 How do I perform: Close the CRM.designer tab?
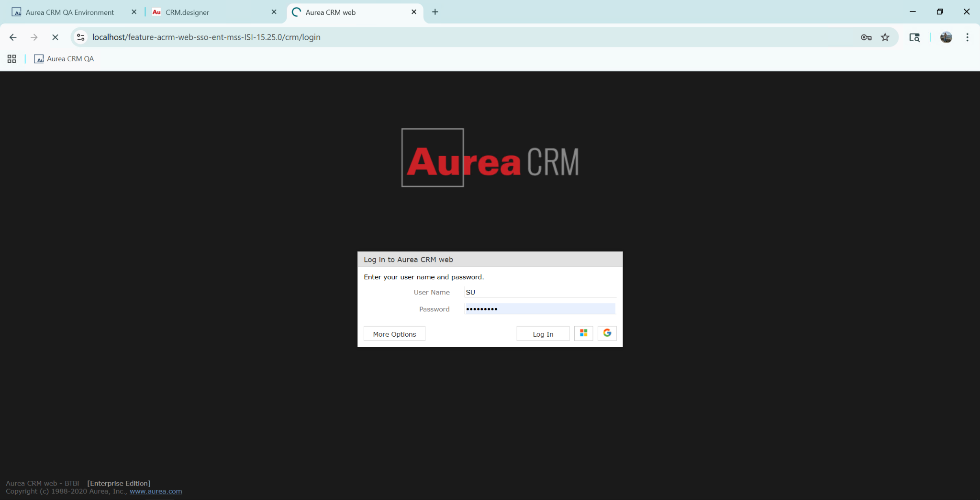[x=274, y=12]
